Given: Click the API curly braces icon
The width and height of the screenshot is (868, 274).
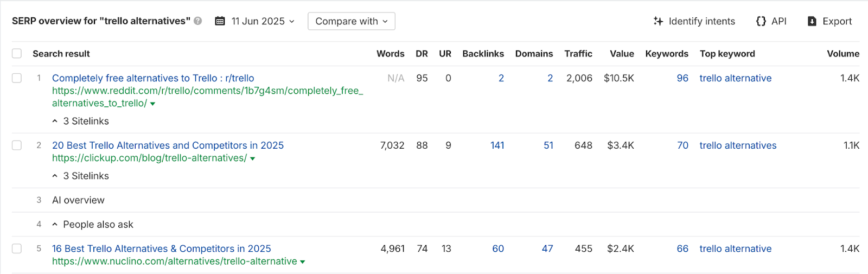Looking at the screenshot, I should (761, 21).
